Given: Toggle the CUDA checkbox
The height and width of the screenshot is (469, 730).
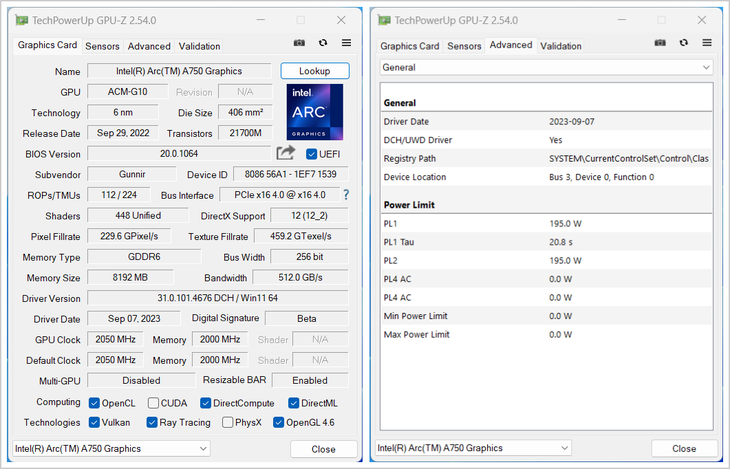Looking at the screenshot, I should click(153, 403).
